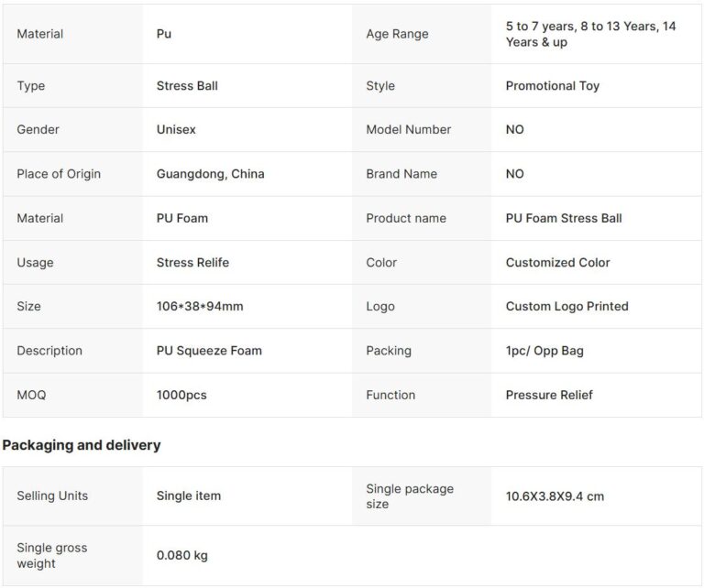Click the Pressure Relief function value
The image size is (704, 588).
tap(549, 395)
